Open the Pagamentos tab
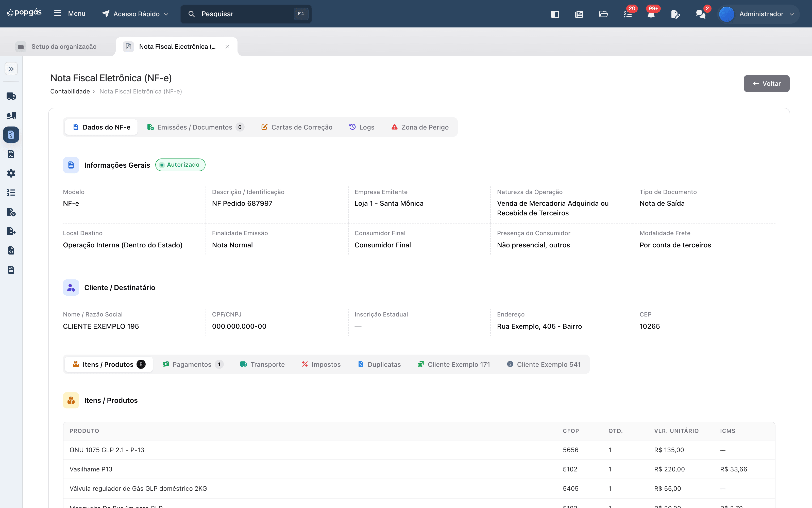812x508 pixels. tap(193, 364)
